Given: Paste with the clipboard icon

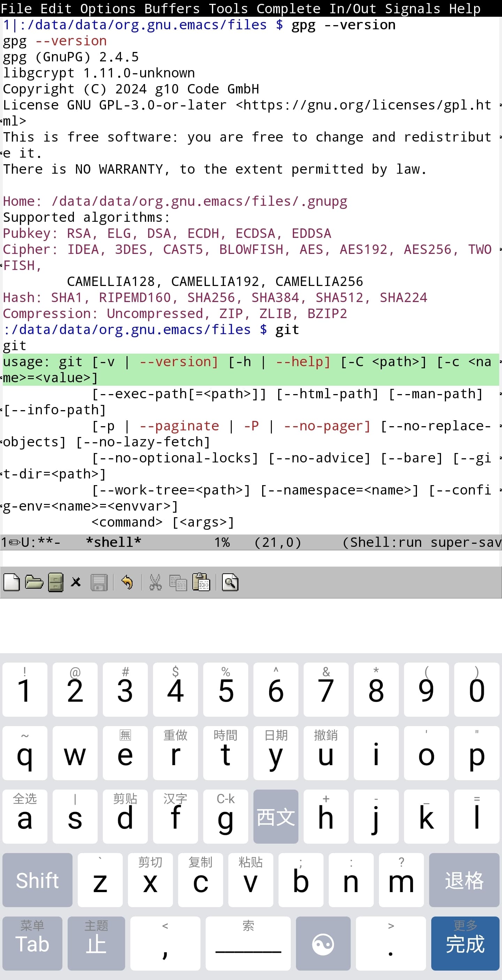Looking at the screenshot, I should click(x=201, y=582).
